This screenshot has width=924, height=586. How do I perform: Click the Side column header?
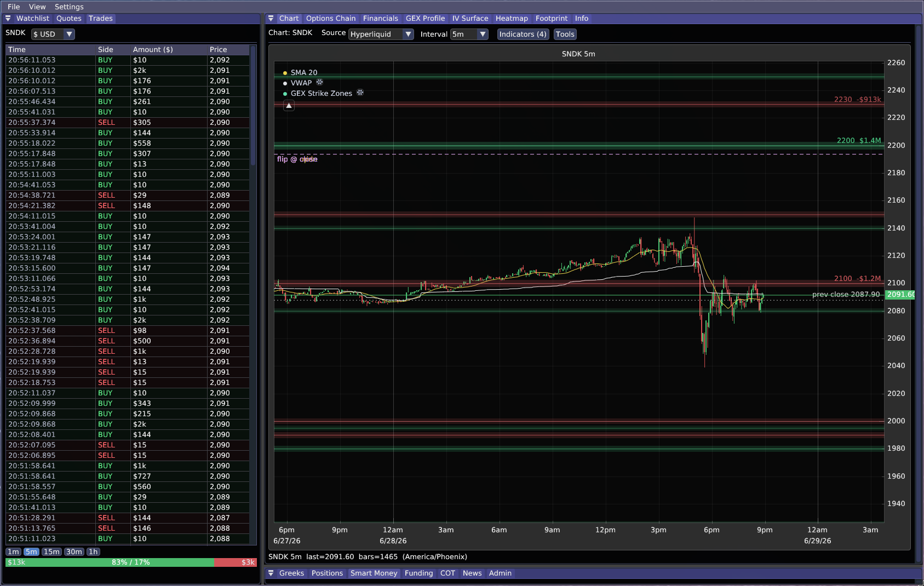tap(113, 49)
